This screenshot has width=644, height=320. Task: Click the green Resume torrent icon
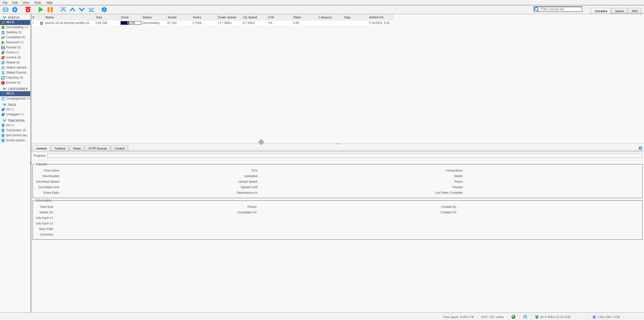click(x=41, y=10)
